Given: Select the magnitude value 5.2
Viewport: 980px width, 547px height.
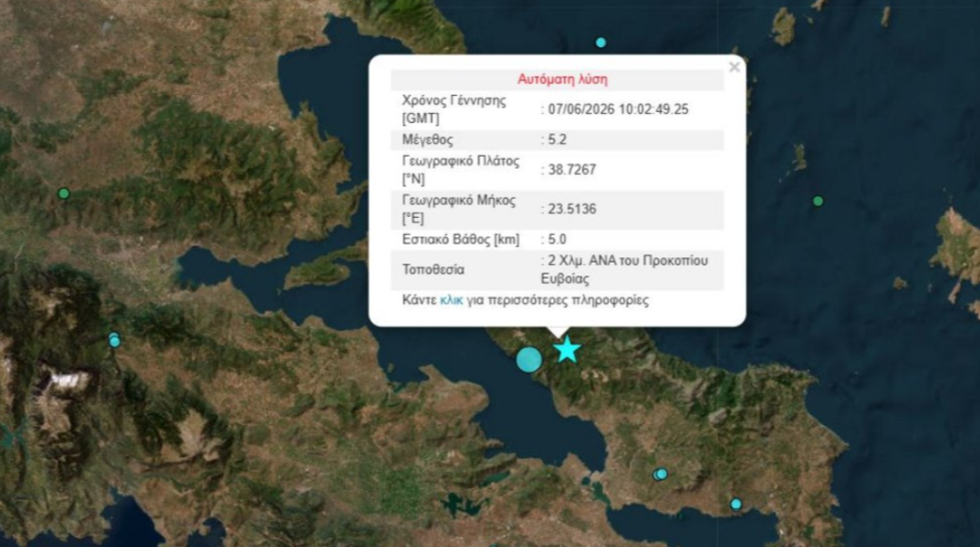Looking at the screenshot, I should click(x=557, y=139).
